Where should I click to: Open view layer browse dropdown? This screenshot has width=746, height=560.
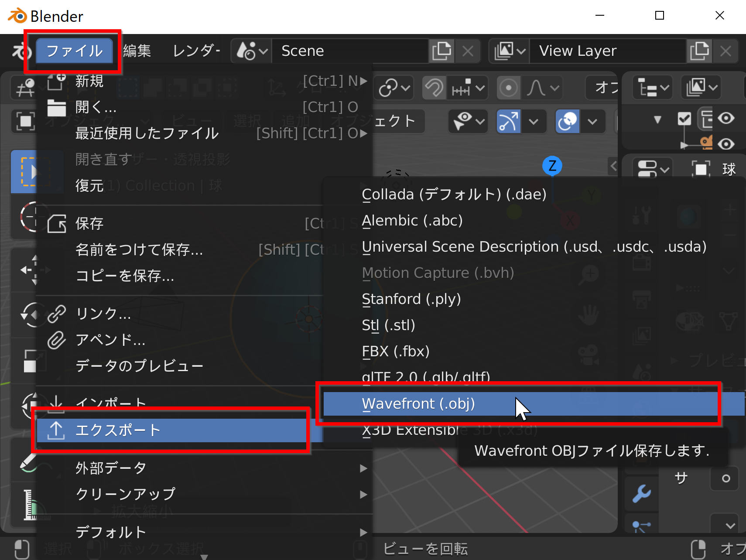(510, 51)
